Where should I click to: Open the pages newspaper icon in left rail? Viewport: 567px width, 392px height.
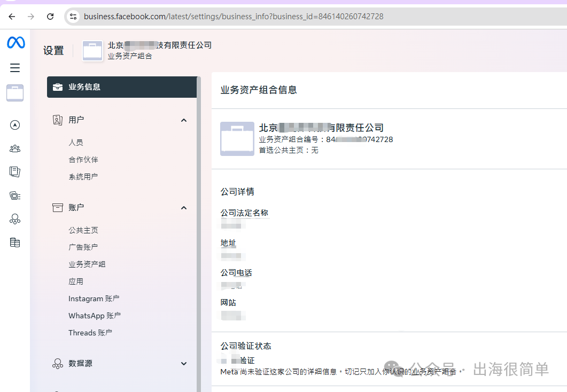coord(15,172)
